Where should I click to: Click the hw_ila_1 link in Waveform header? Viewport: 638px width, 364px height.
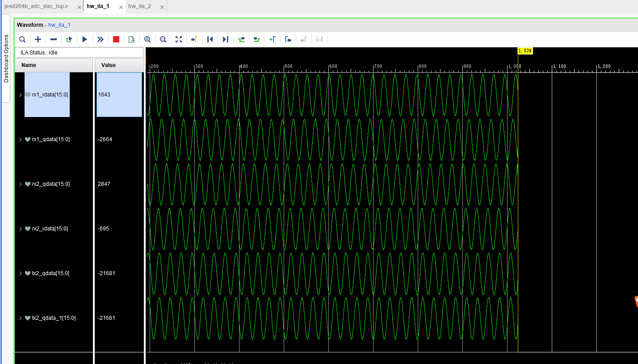point(59,25)
